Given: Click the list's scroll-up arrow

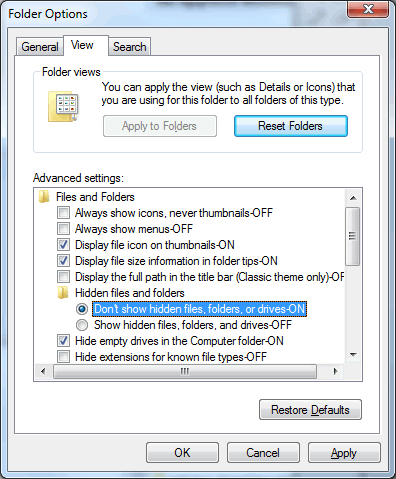Looking at the screenshot, I should pos(353,198).
